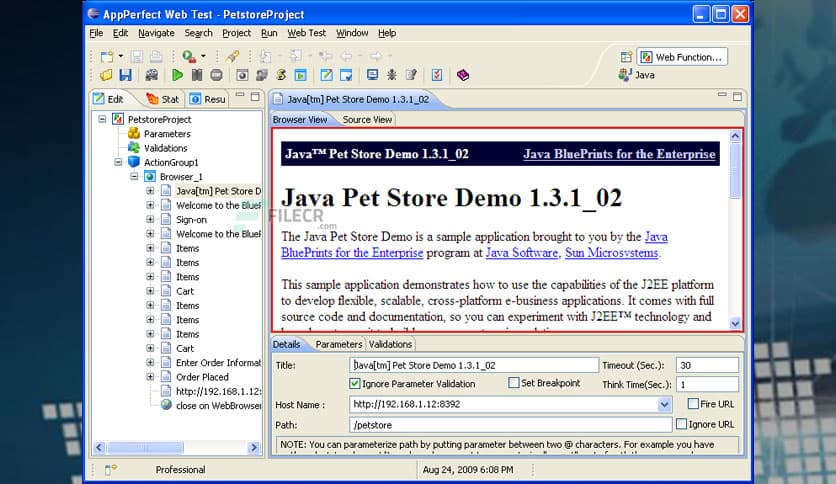Viewport: 836px width, 484px height.
Task: Switch to the Stat tab in left panel
Action: [x=163, y=99]
